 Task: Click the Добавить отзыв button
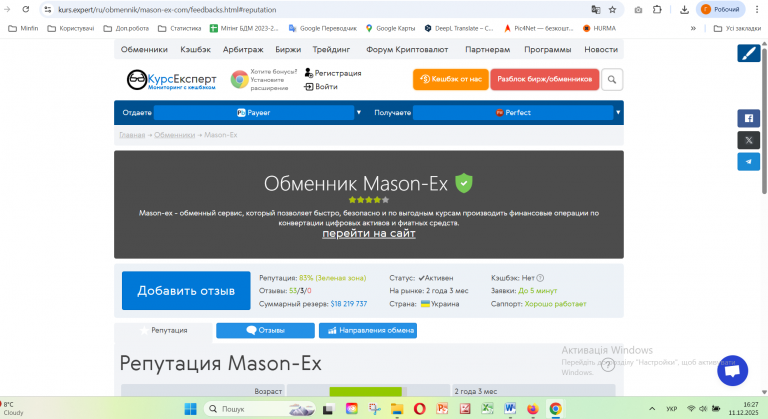click(x=186, y=291)
